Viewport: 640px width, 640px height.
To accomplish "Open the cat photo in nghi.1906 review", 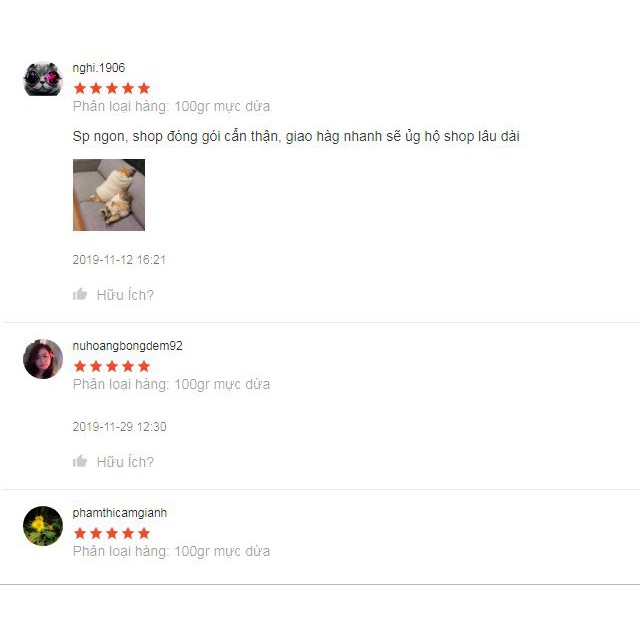I will coord(109,195).
